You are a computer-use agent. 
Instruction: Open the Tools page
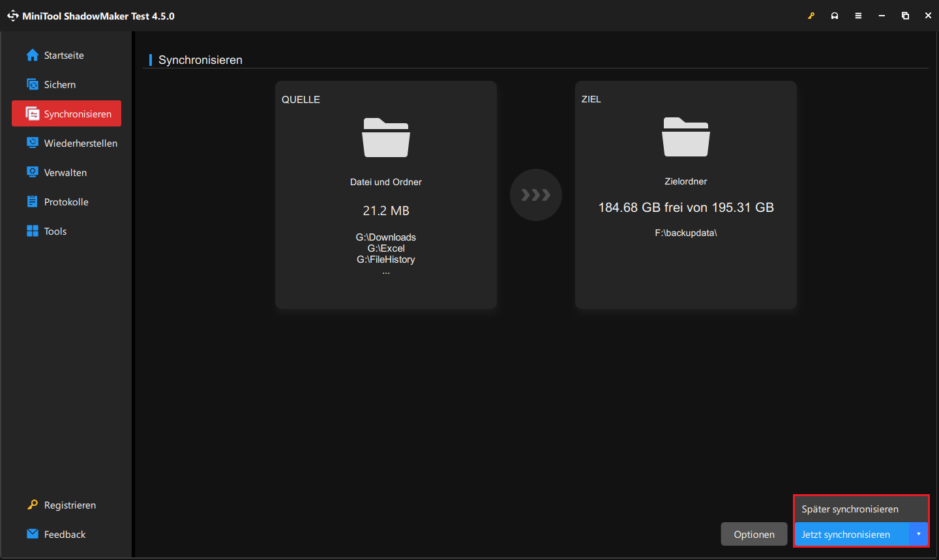point(67,231)
